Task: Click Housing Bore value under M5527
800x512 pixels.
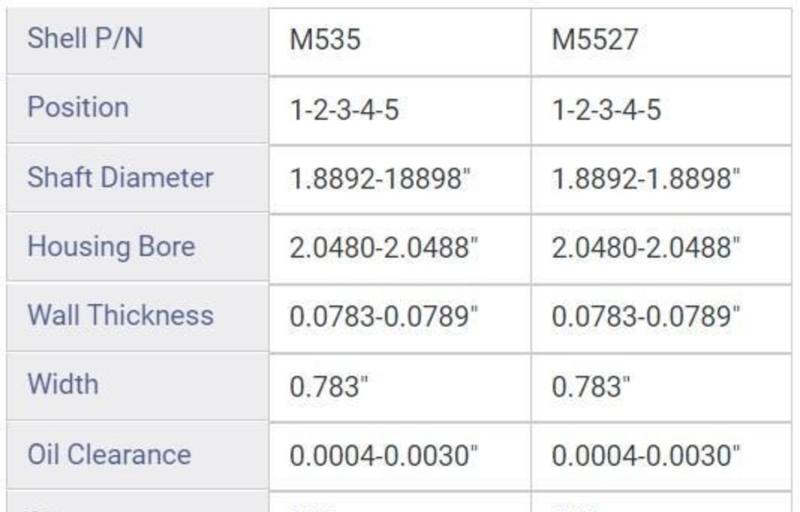Action: tap(646, 248)
